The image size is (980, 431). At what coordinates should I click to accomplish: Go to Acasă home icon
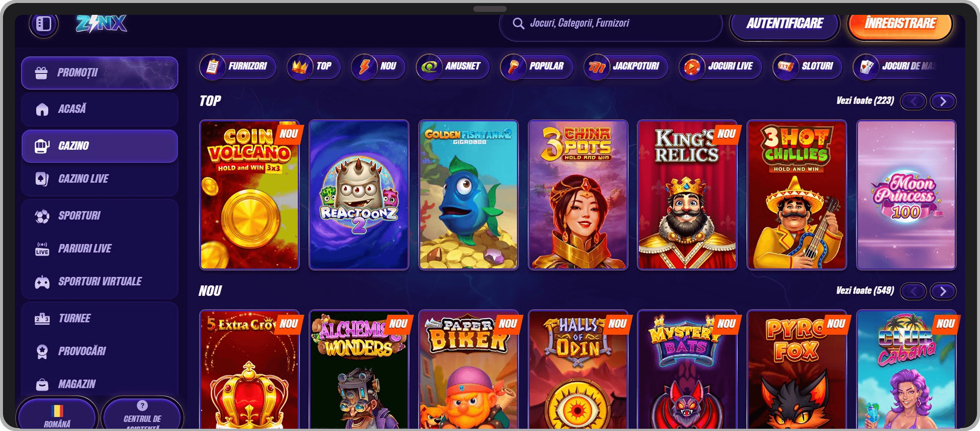pos(42,109)
